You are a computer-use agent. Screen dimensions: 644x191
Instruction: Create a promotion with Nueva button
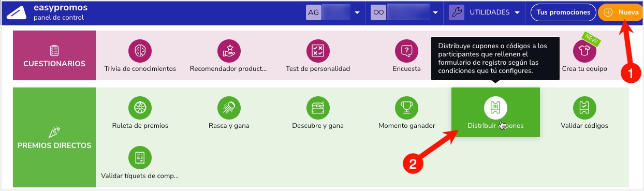click(620, 12)
